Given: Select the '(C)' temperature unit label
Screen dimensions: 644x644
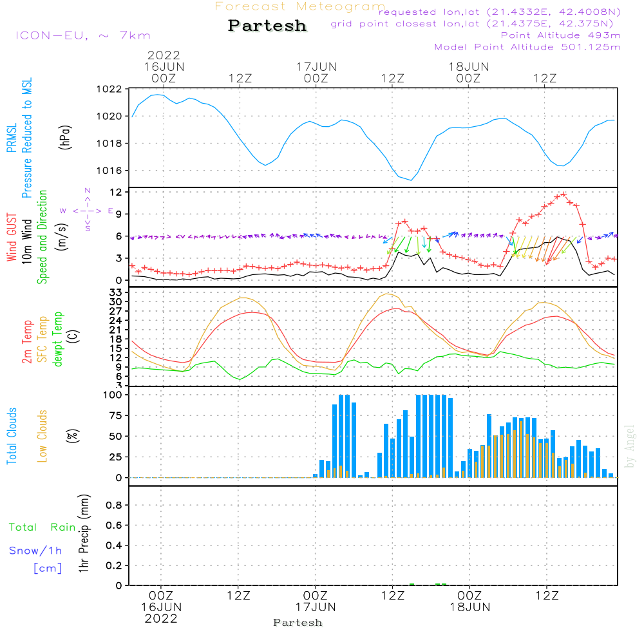Looking at the screenshot, I should pyautogui.click(x=73, y=336).
